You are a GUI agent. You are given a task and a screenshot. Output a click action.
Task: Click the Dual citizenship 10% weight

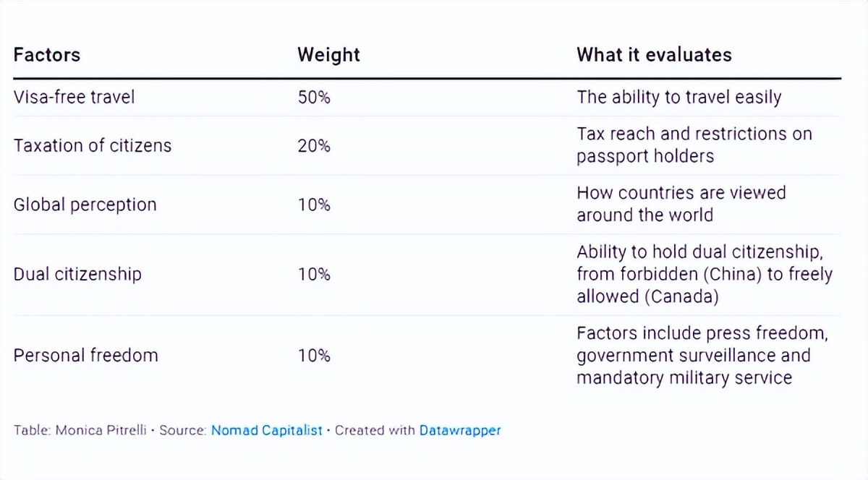click(x=314, y=274)
